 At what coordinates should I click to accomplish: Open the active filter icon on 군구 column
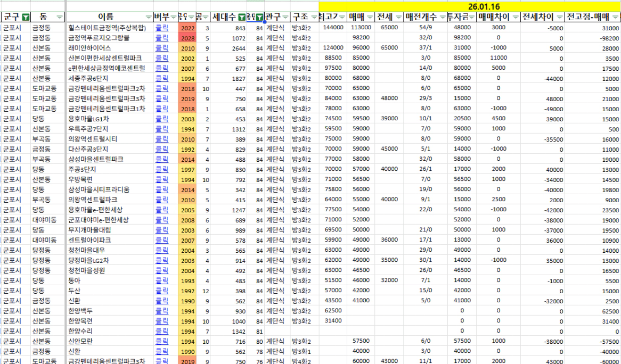(26, 17)
